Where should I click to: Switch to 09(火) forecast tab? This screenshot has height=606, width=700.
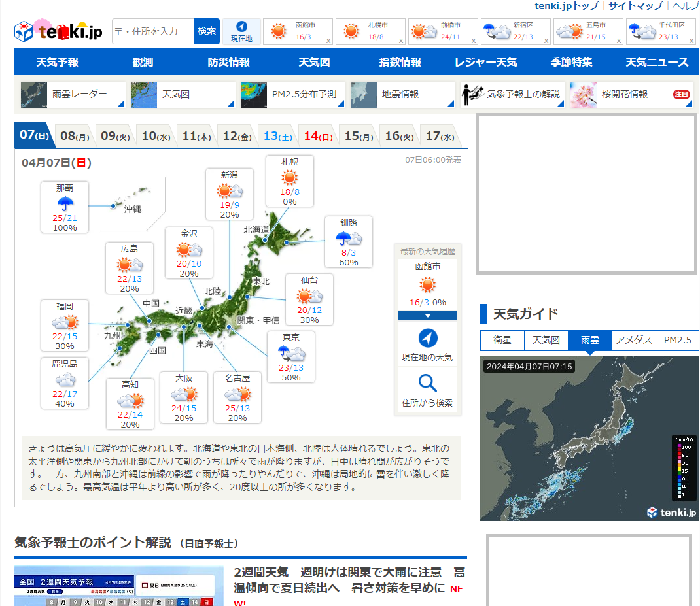[116, 136]
